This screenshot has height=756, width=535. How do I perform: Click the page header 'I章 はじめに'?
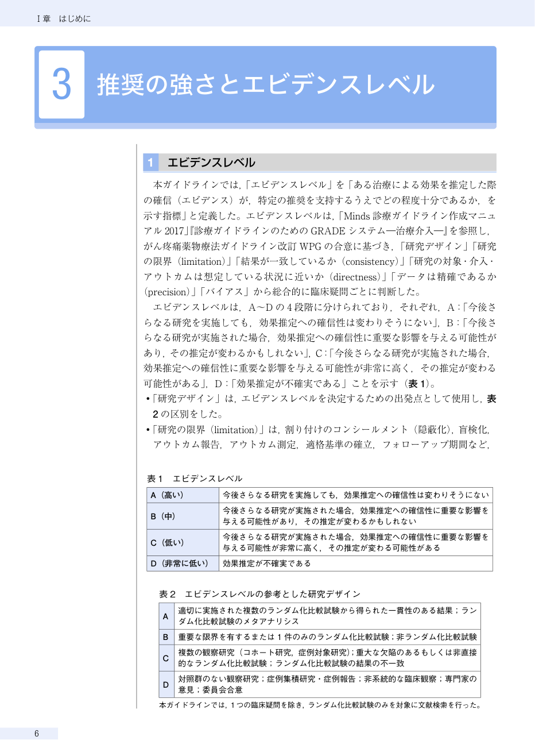click(x=64, y=18)
